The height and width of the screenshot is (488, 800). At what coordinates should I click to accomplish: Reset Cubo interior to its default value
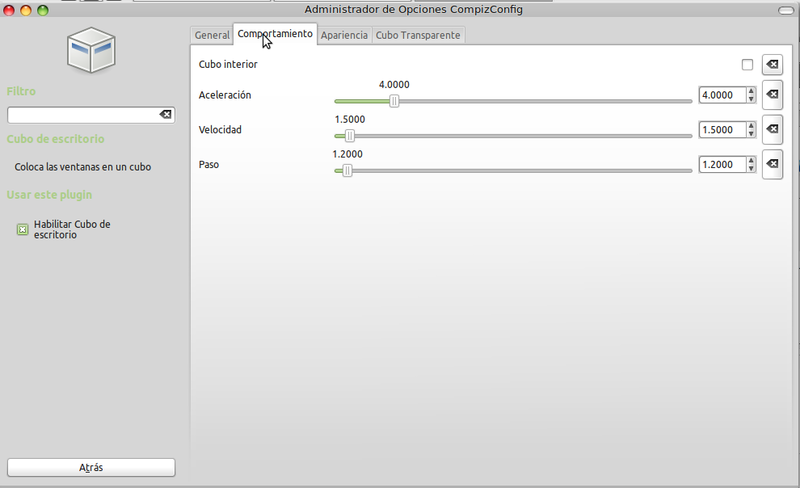771,65
